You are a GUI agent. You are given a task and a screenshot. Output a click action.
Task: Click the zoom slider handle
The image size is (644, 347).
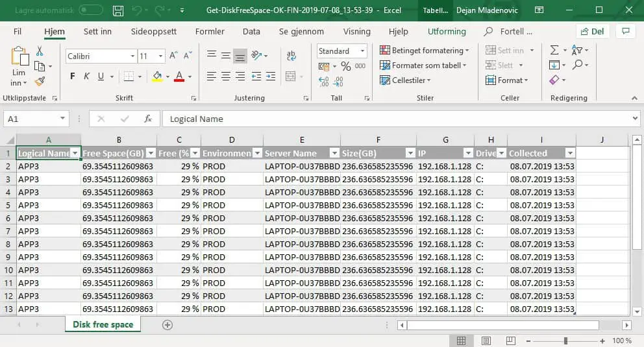(565, 341)
